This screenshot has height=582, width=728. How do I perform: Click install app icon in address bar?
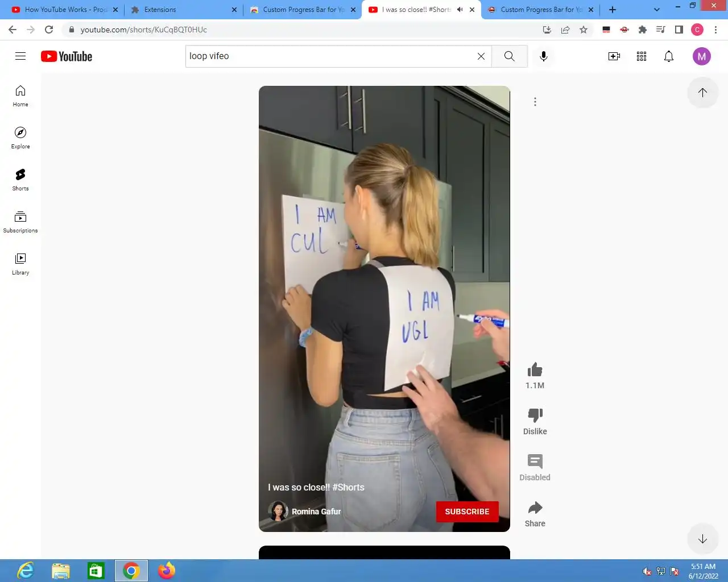547,30
